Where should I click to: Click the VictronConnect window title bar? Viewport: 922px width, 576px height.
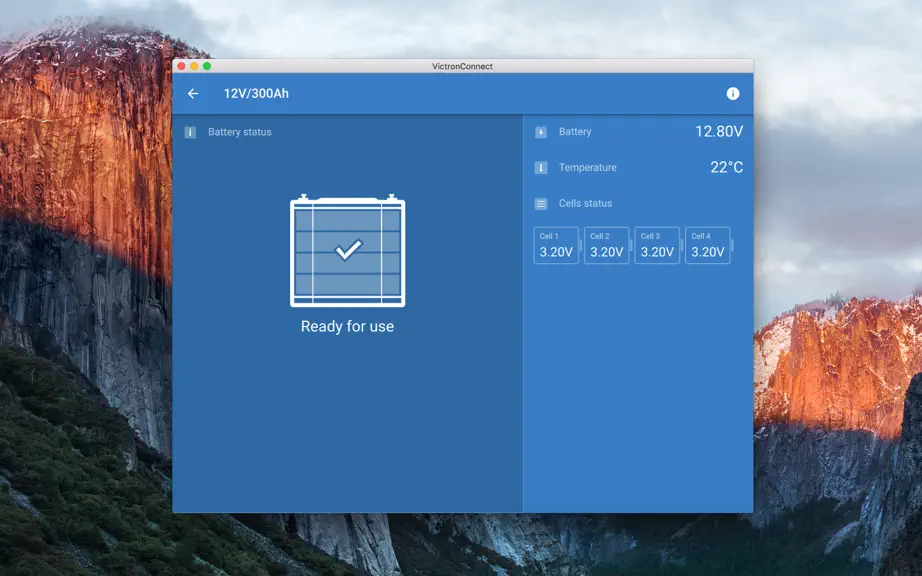point(463,66)
